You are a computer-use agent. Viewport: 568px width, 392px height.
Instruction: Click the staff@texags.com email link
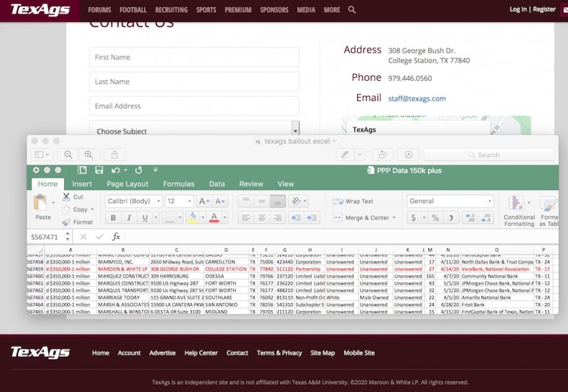416,98
